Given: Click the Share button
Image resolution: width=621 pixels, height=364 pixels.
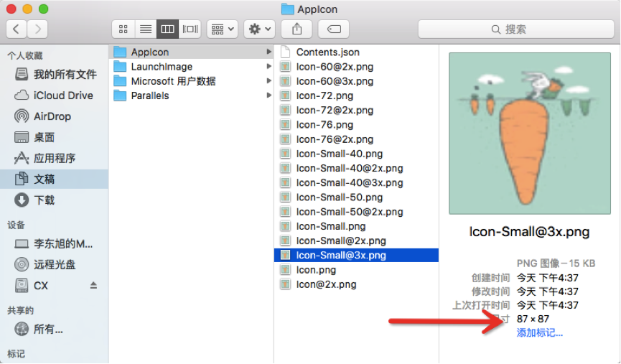Looking at the screenshot, I should tap(297, 29).
